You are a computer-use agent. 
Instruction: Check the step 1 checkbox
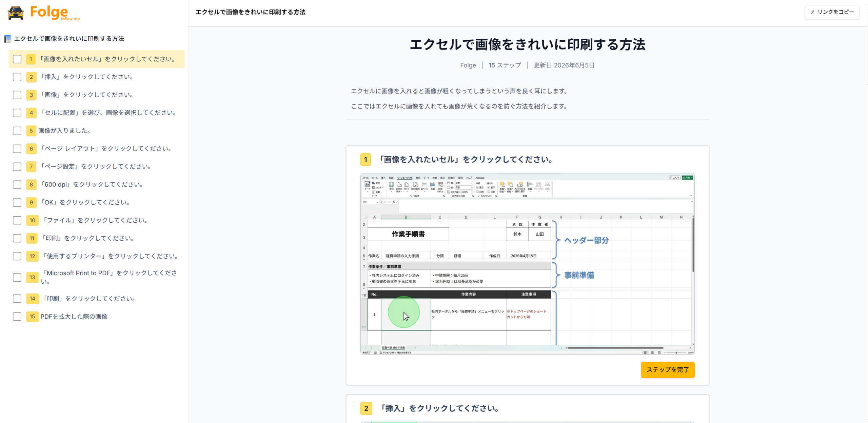[x=17, y=59]
